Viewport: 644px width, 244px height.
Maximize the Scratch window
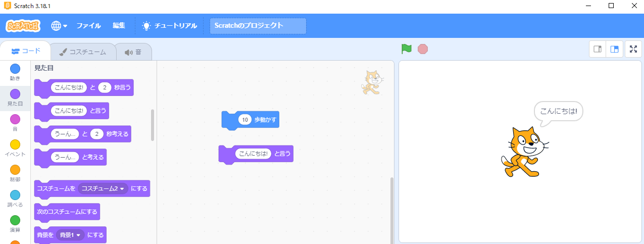[611, 6]
